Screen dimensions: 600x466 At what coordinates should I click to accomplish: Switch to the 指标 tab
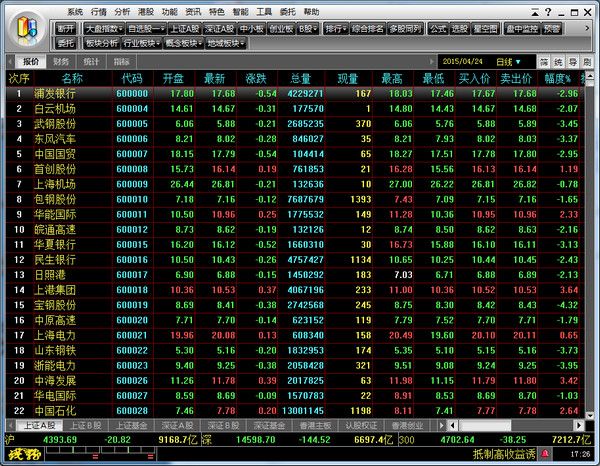[x=121, y=62]
